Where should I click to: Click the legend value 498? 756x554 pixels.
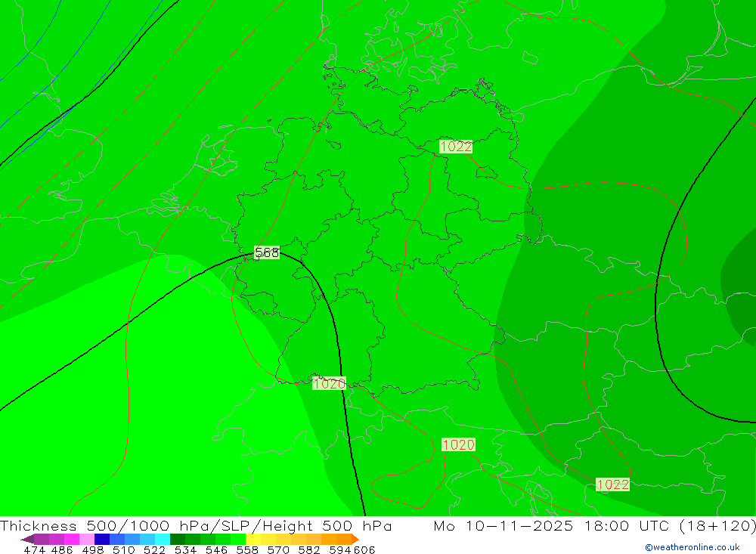93,549
